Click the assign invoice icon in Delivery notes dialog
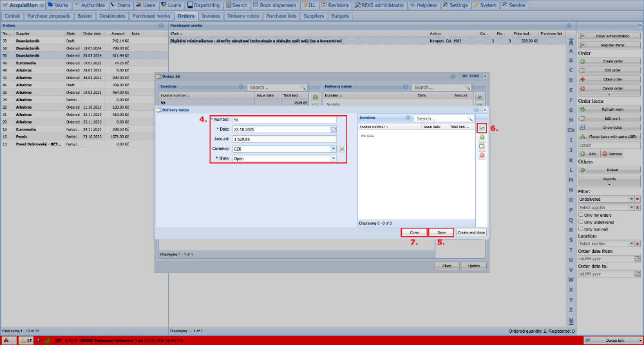The width and height of the screenshot is (644, 345). [x=482, y=128]
